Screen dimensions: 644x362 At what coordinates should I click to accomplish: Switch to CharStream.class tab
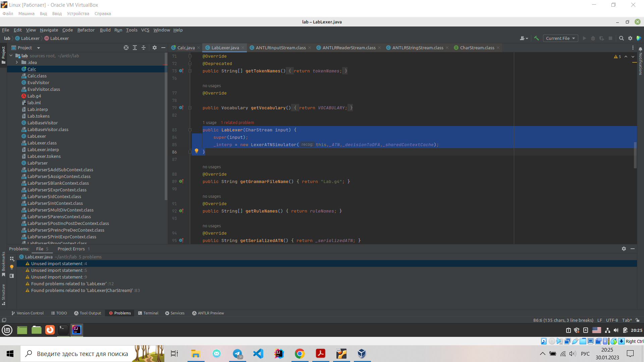(477, 48)
